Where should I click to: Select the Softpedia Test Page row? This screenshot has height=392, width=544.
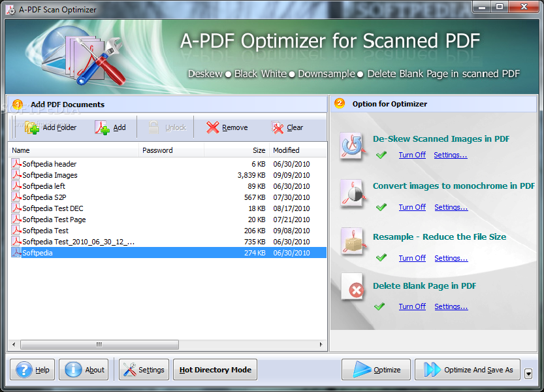[168, 220]
